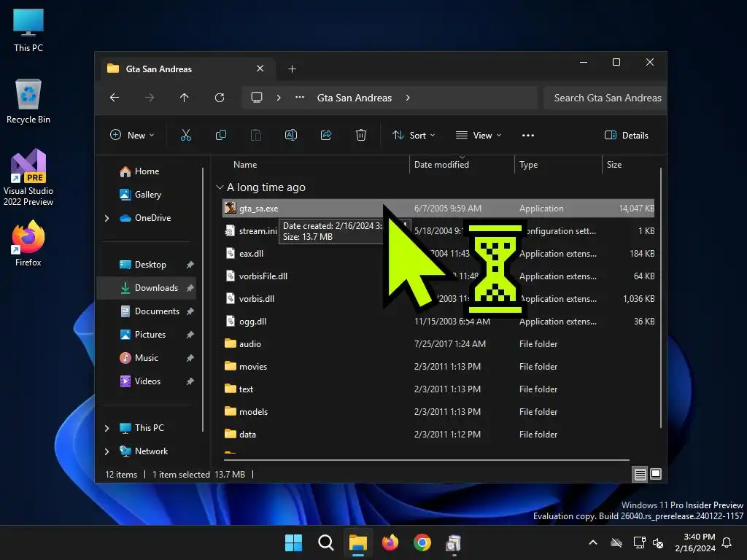Screen dimensions: 747x560
Task: Select the text folder
Action: [438, 389]
